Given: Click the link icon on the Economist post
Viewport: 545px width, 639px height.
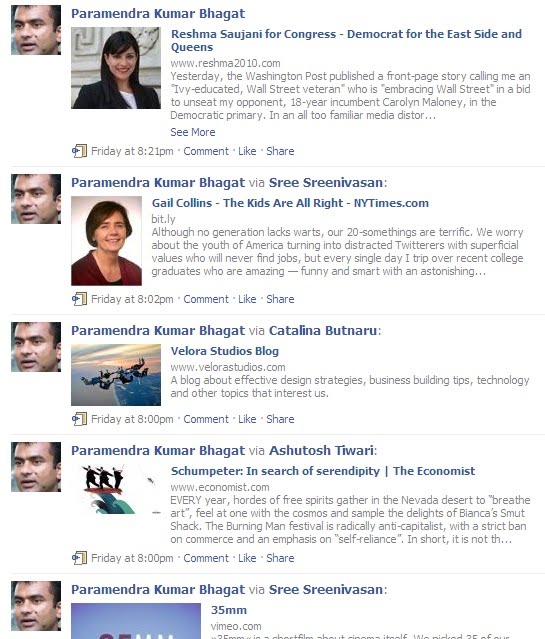Looking at the screenshot, I should [79, 558].
